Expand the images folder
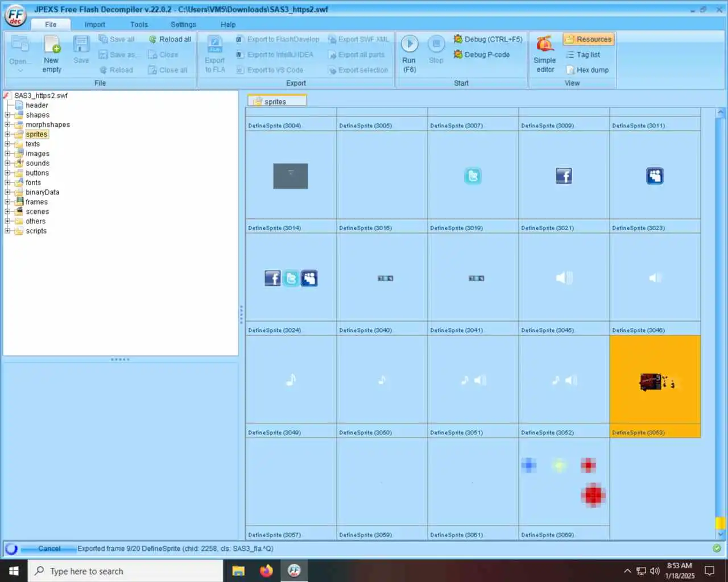The width and height of the screenshot is (728, 582). [x=8, y=153]
